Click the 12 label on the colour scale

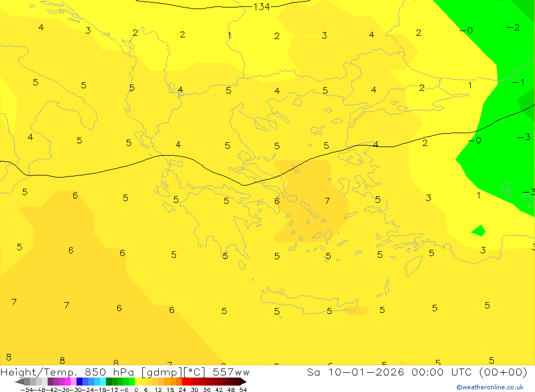(x=158, y=390)
